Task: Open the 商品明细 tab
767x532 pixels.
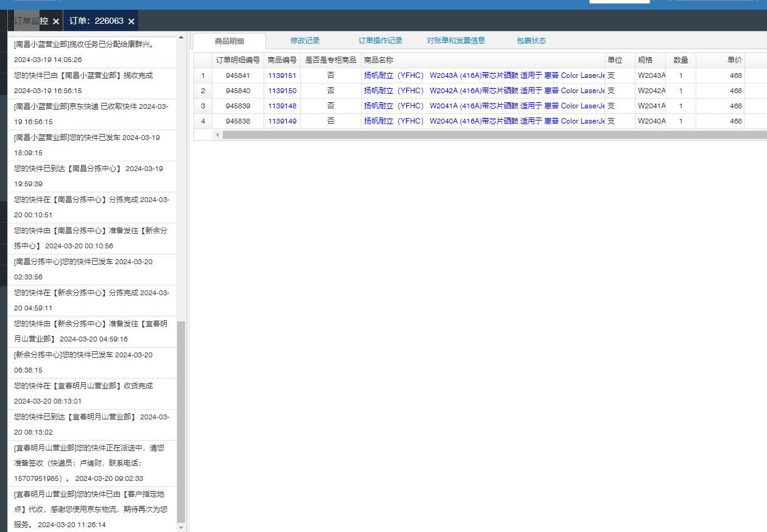Action: [x=229, y=41]
